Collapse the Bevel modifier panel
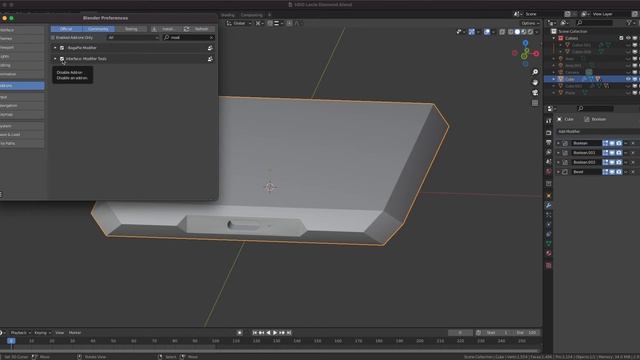The image size is (640, 360). pos(558,172)
